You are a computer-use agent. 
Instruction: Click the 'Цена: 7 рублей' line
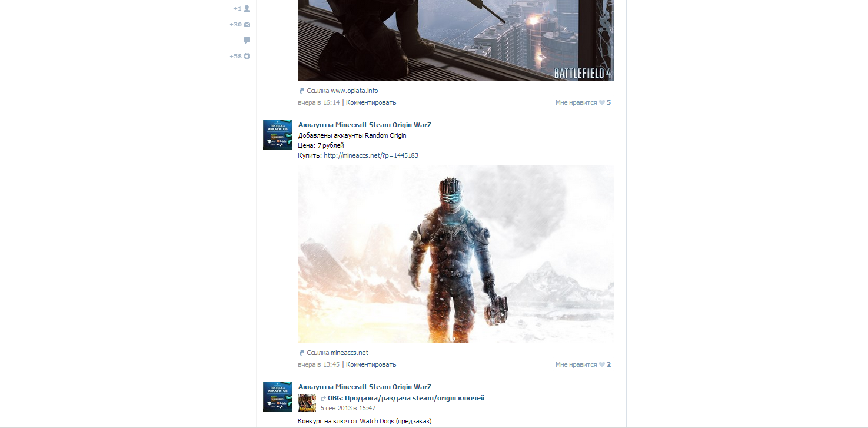pyautogui.click(x=321, y=145)
